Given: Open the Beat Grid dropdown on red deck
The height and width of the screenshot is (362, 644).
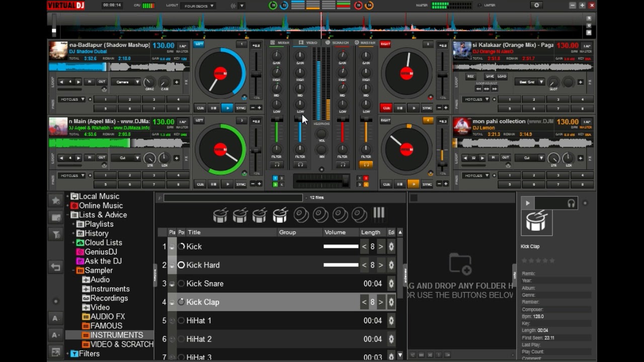Looking at the screenshot, I should click(x=530, y=81).
